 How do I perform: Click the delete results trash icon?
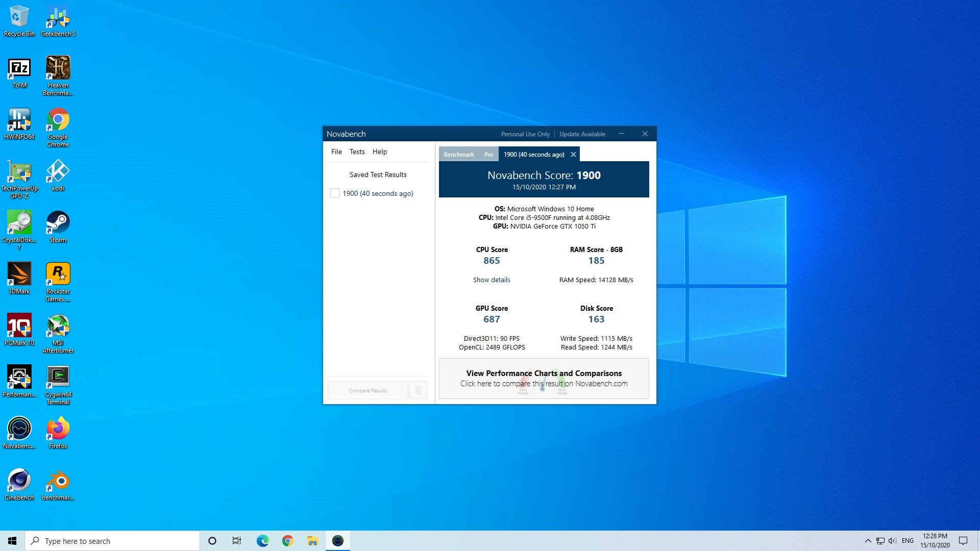(x=418, y=390)
